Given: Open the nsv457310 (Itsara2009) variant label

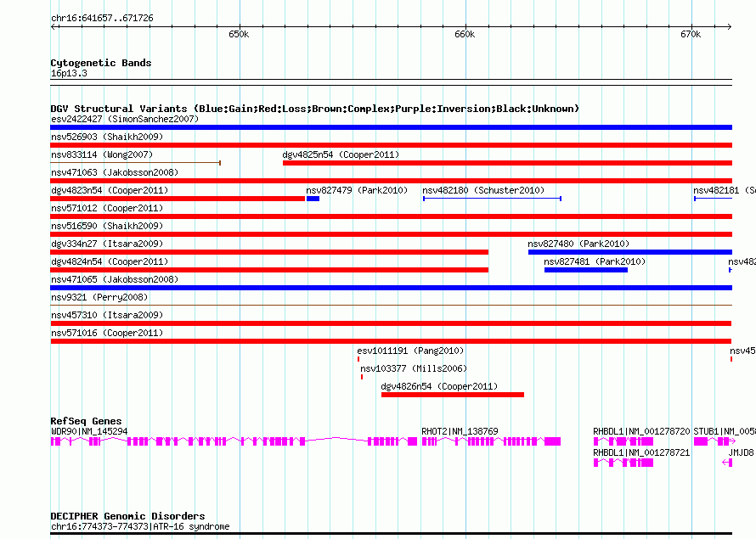Looking at the screenshot, I should [107, 315].
